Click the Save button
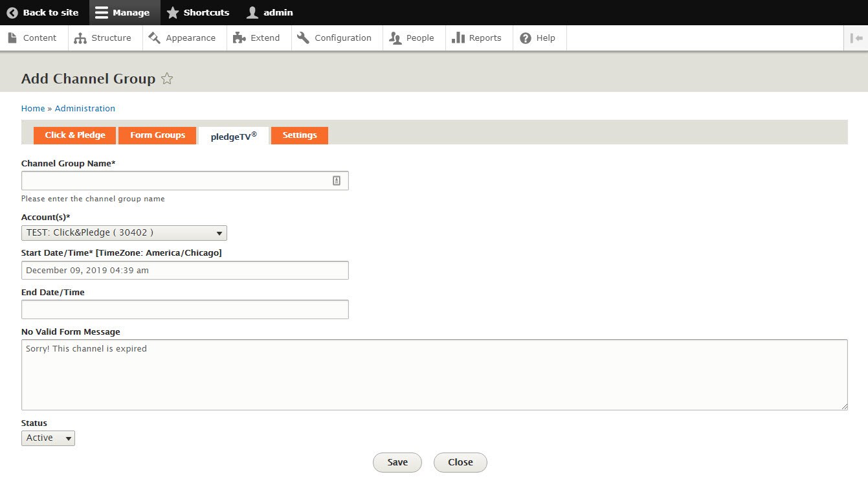 click(397, 462)
